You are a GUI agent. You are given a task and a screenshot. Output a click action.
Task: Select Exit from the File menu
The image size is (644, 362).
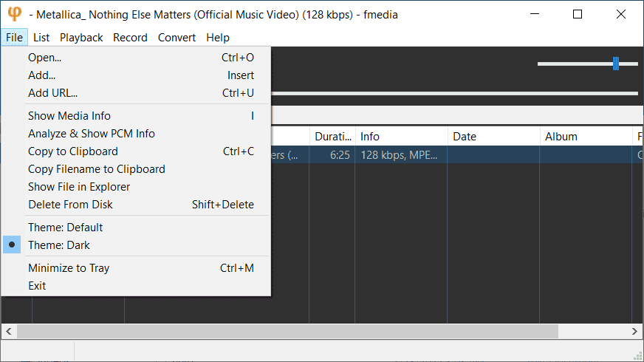pos(136,286)
